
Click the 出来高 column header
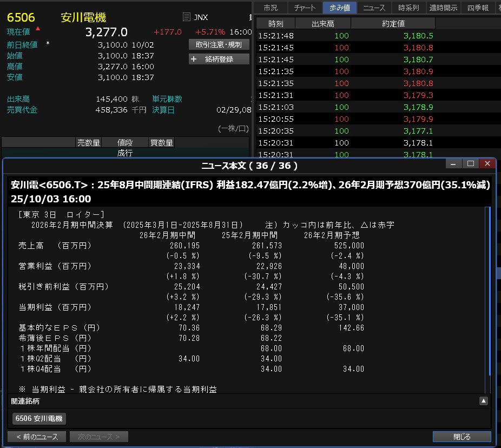[x=323, y=23]
